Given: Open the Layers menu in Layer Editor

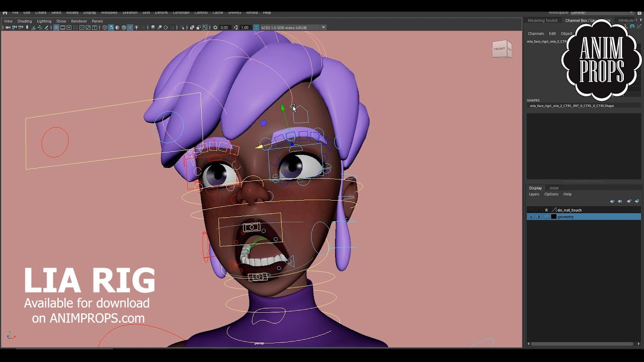Looking at the screenshot, I should tap(534, 194).
